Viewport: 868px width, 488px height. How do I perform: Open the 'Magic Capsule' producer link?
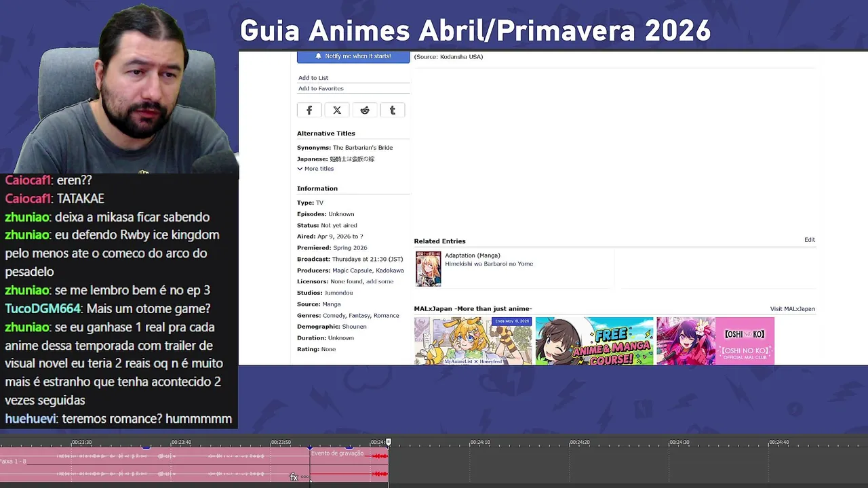point(352,270)
